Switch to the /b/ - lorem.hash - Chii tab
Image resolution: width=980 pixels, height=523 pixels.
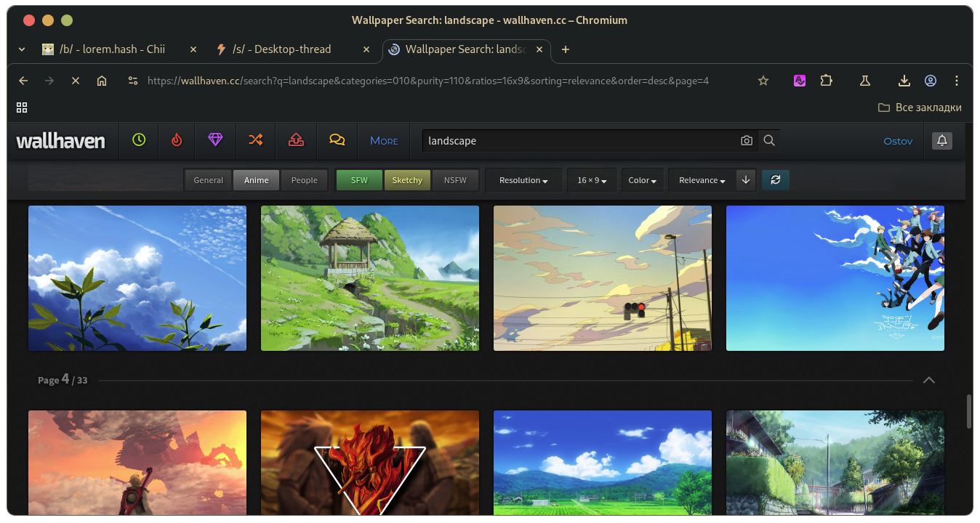pyautogui.click(x=112, y=49)
